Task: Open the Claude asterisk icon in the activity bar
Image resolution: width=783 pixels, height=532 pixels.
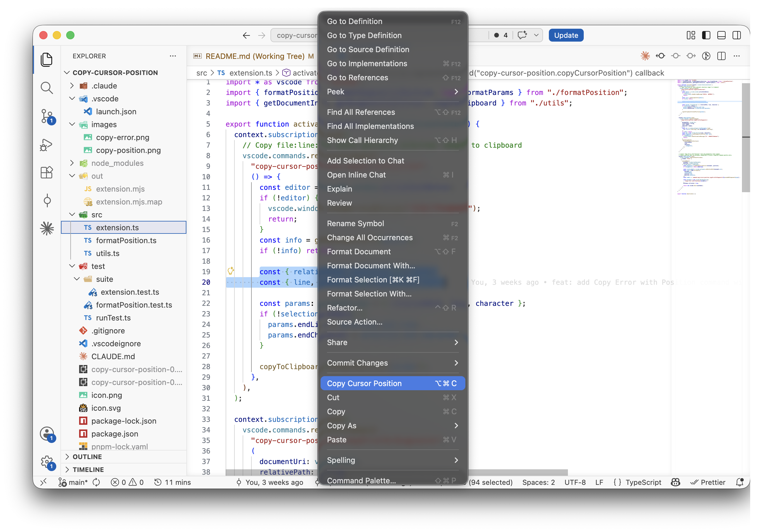Action: click(47, 229)
